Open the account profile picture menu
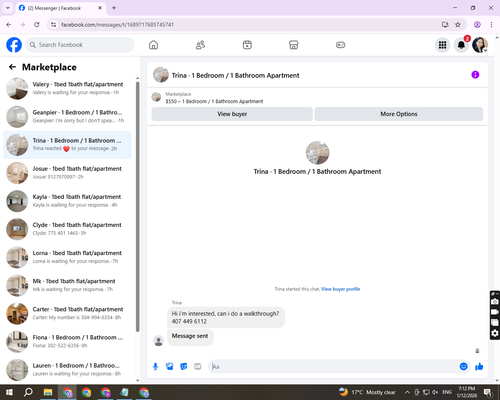The width and height of the screenshot is (500, 400). tap(480, 45)
